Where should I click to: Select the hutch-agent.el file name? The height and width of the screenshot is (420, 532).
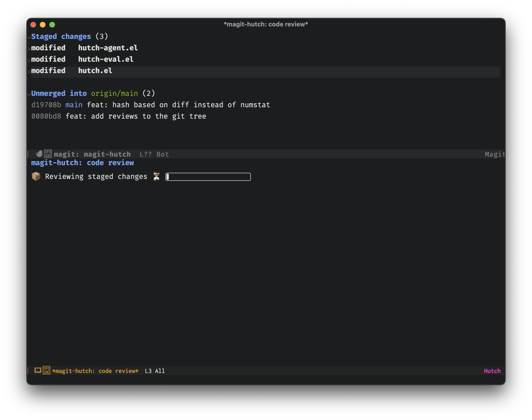click(108, 48)
